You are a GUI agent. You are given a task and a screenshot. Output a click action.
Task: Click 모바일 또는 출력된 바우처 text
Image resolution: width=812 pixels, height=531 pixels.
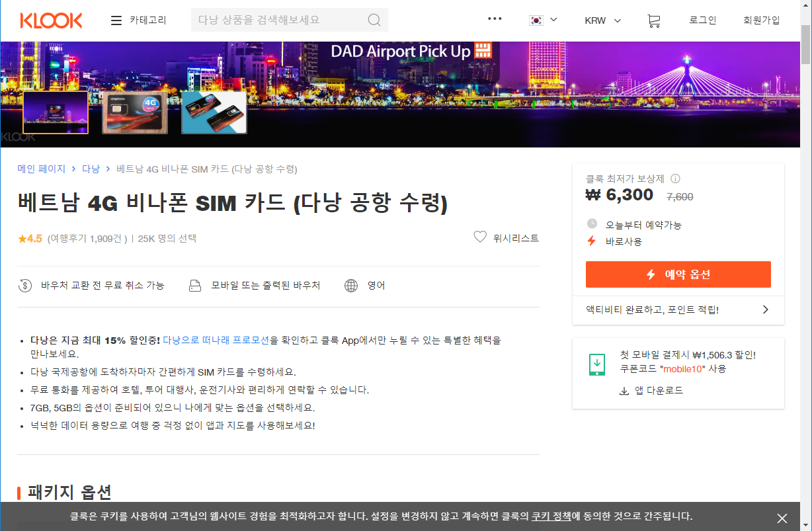point(266,286)
